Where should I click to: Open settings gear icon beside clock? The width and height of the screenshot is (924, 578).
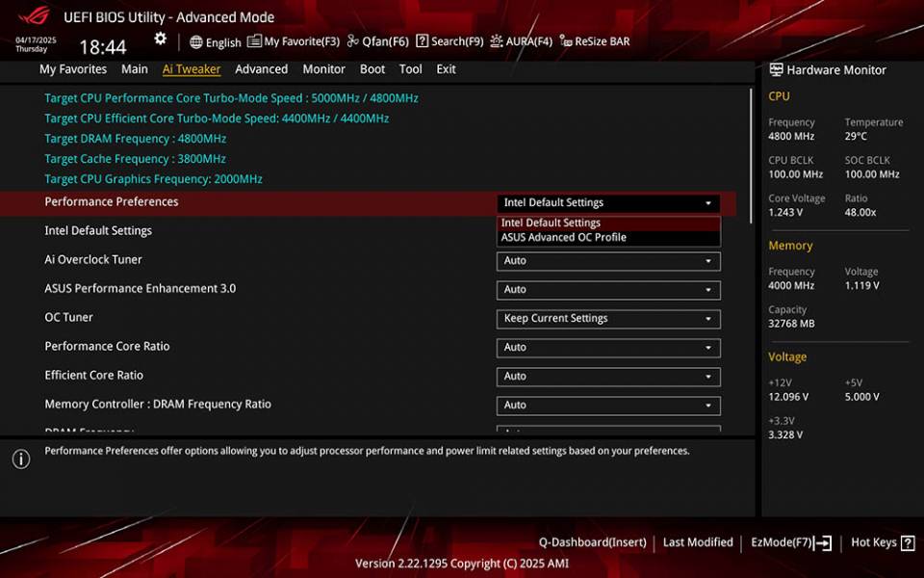click(161, 39)
